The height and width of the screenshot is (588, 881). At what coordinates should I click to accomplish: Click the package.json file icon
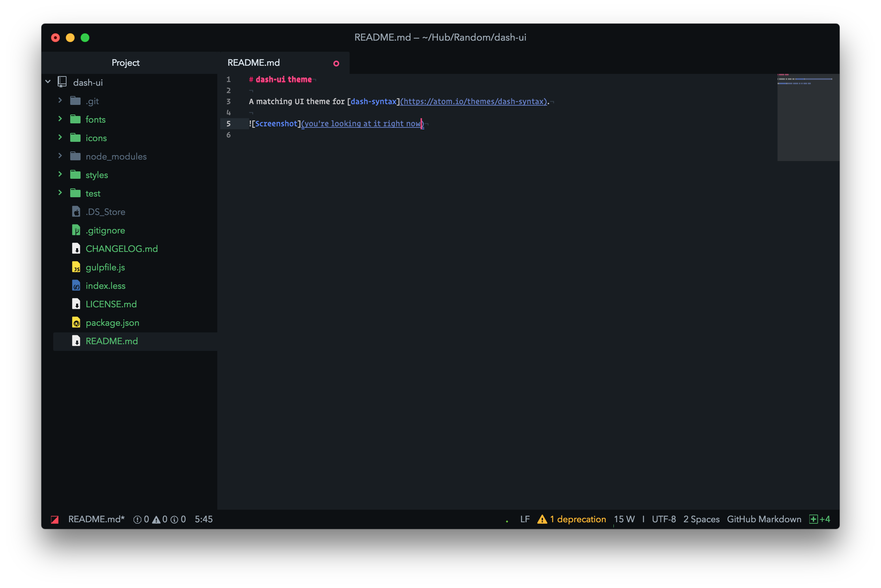(x=76, y=322)
